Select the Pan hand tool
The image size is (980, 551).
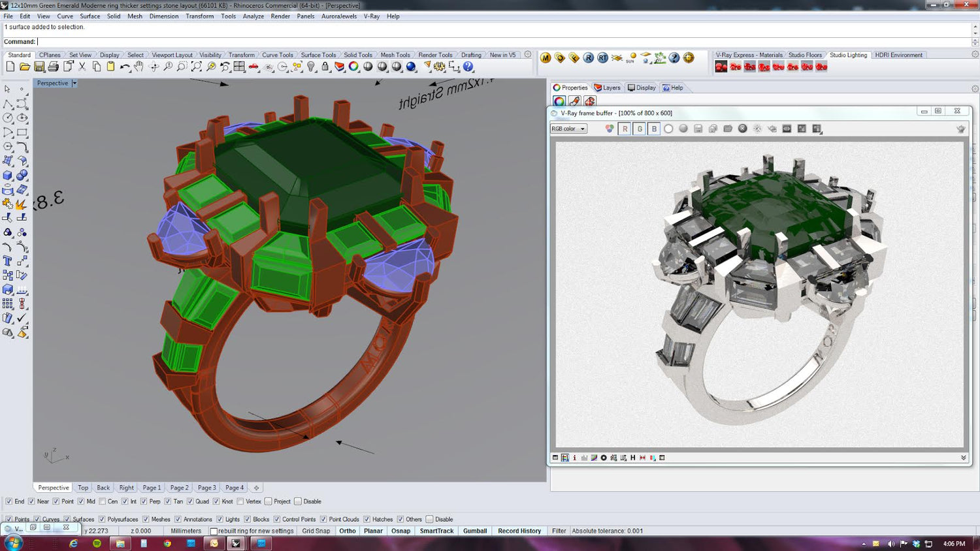tap(139, 67)
